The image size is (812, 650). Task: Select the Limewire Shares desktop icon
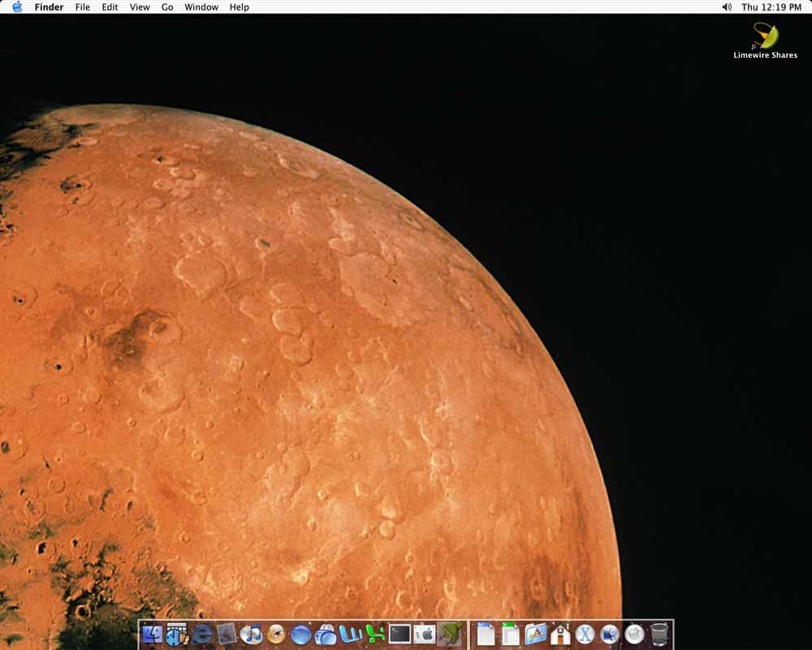766,41
